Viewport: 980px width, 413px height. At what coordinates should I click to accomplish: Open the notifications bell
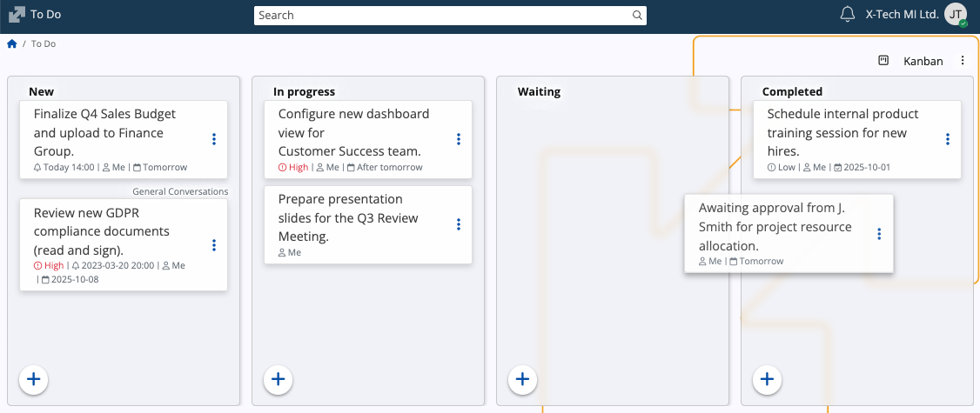[847, 15]
